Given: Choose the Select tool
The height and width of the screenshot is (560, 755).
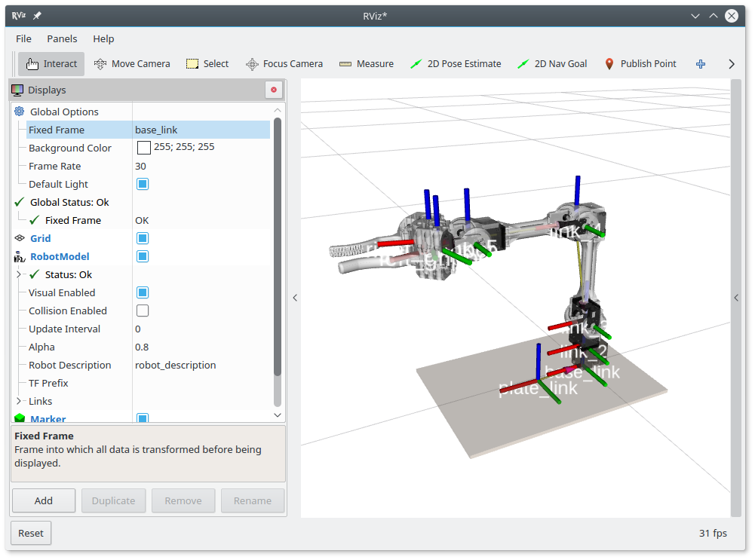Looking at the screenshot, I should [x=207, y=64].
